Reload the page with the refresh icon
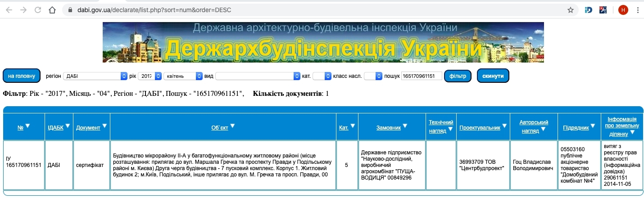Image resolution: width=644 pixels, height=198 pixels. pyautogui.click(x=38, y=10)
